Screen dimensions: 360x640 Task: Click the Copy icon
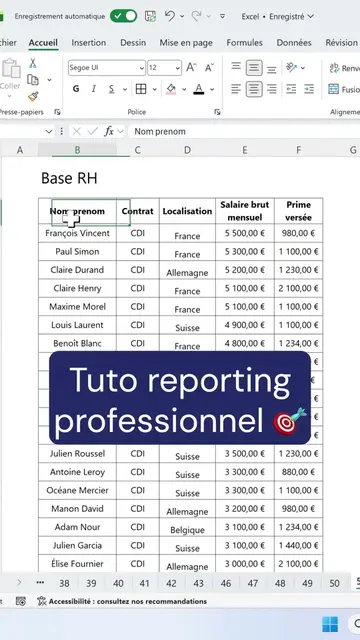click(x=33, y=80)
